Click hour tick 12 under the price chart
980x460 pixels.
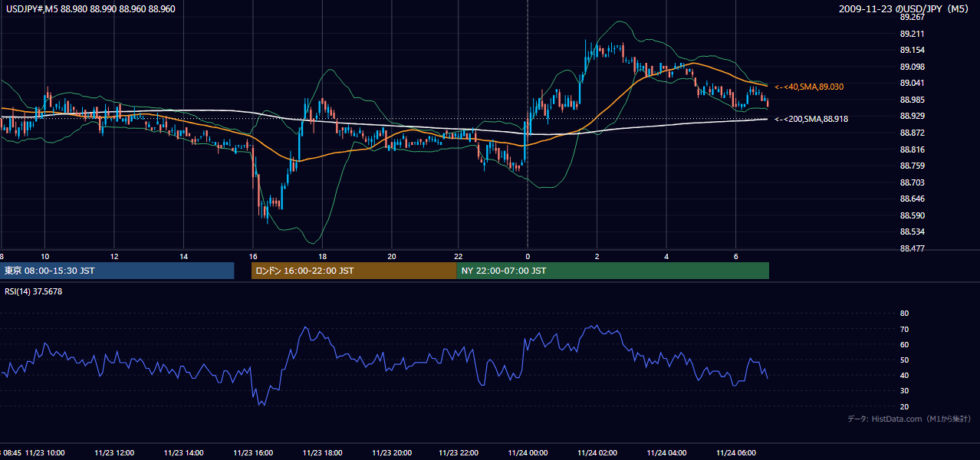point(114,256)
